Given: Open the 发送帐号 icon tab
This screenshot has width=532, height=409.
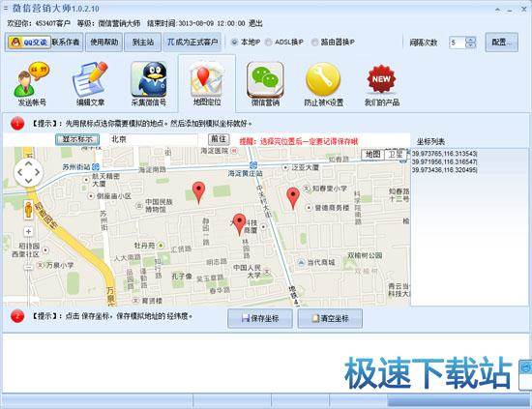Looking at the screenshot, I should [32, 83].
